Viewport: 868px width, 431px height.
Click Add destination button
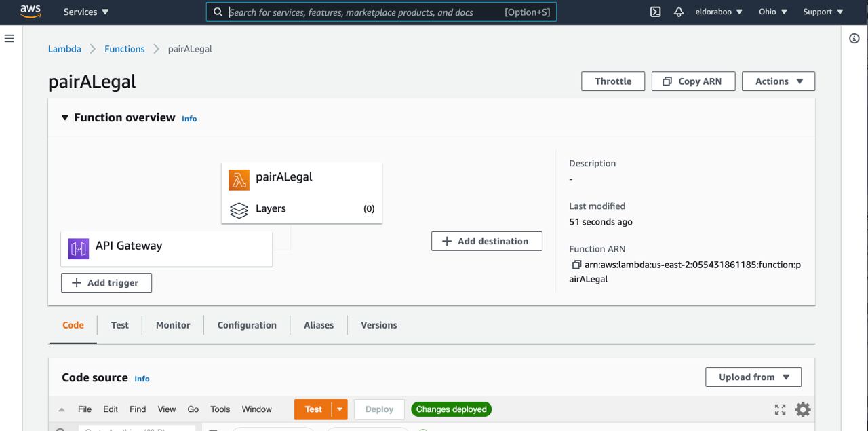pos(487,241)
